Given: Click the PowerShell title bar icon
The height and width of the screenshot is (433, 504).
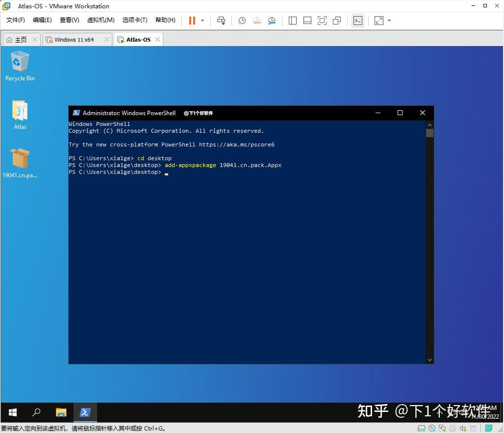Looking at the screenshot, I should (x=76, y=113).
